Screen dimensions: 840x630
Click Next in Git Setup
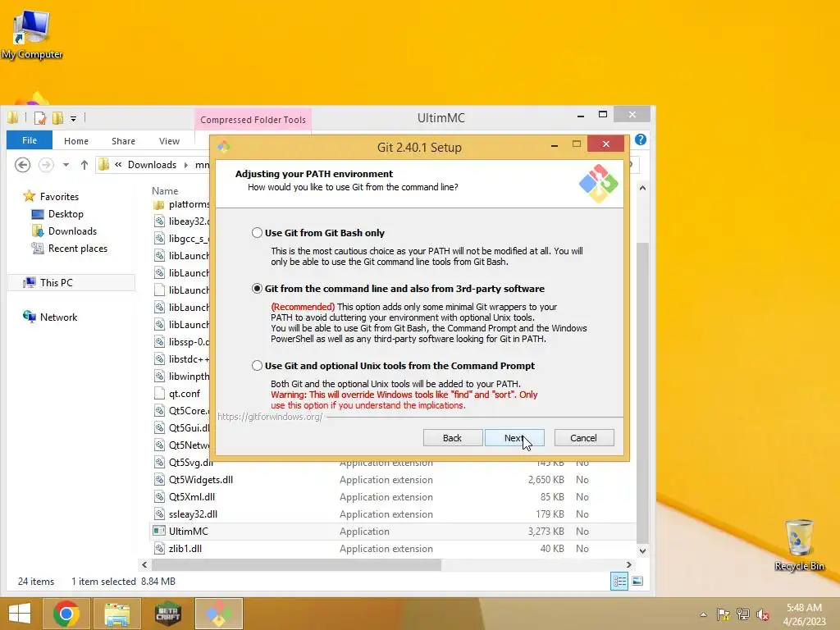tap(514, 438)
